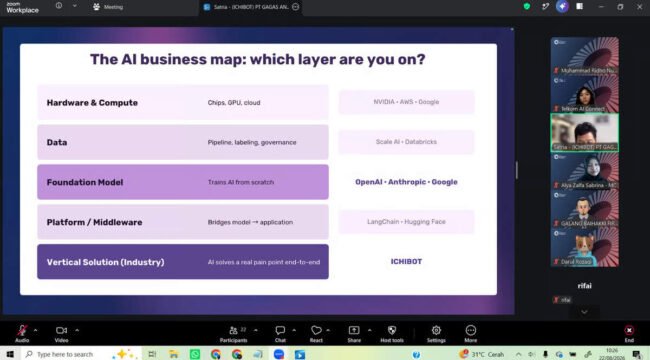Open the Participants panel
This screenshot has height=360, width=650.
[233, 333]
